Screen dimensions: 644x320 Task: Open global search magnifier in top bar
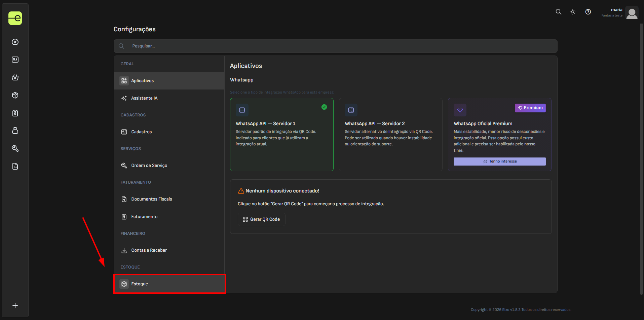point(559,12)
